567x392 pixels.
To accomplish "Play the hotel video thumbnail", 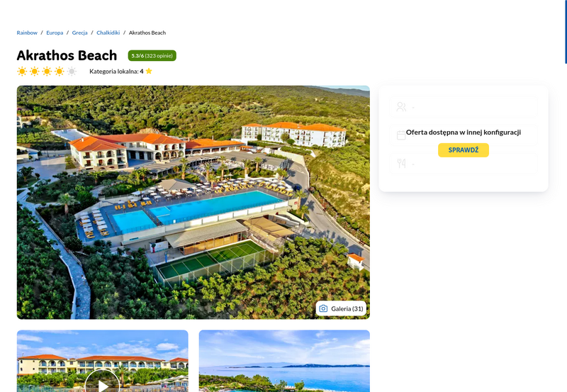I will pos(102,383).
